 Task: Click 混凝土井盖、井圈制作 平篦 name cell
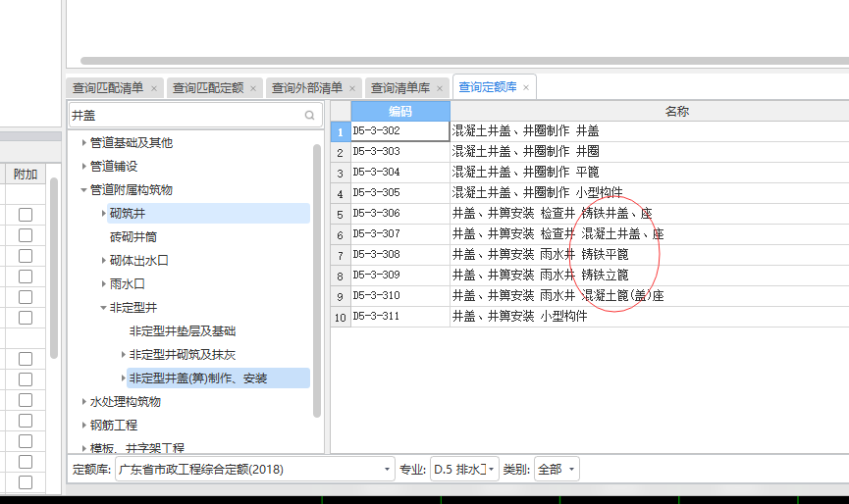[650, 172]
